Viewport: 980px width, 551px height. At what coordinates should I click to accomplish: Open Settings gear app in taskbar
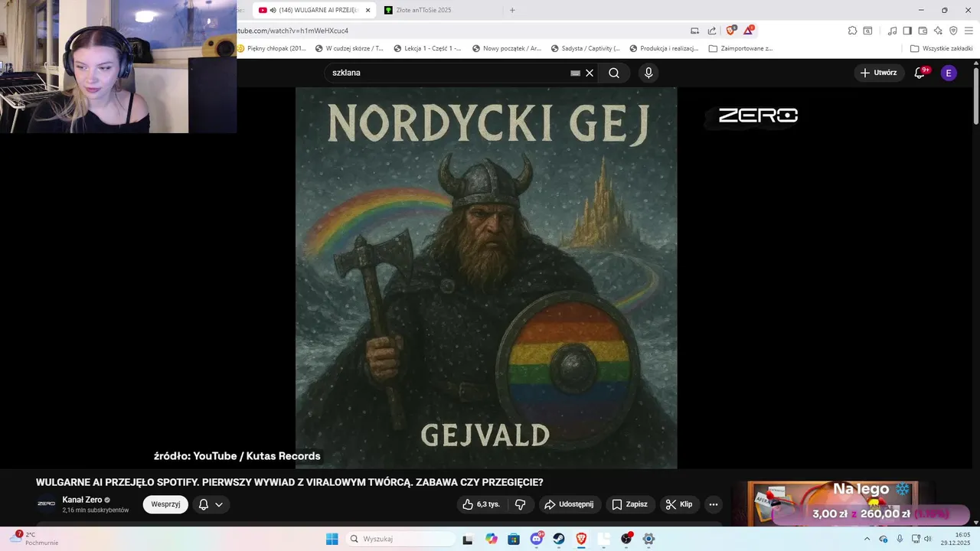(x=648, y=539)
